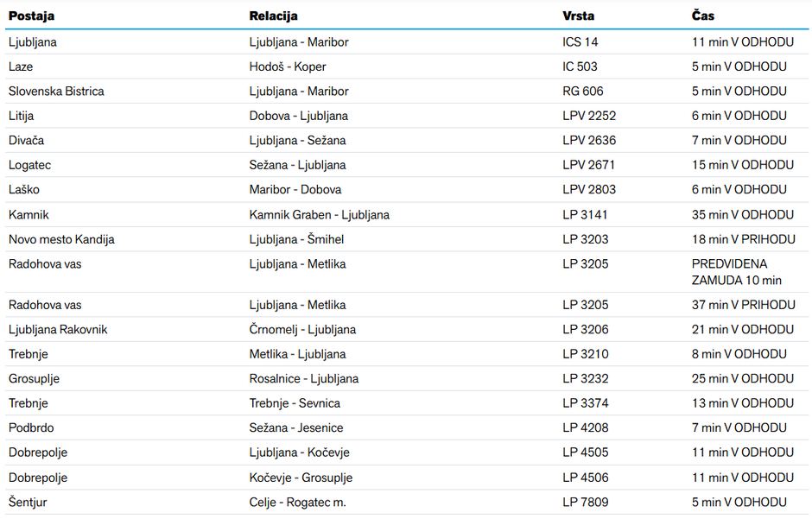Click the Relacija column header

click(x=273, y=16)
